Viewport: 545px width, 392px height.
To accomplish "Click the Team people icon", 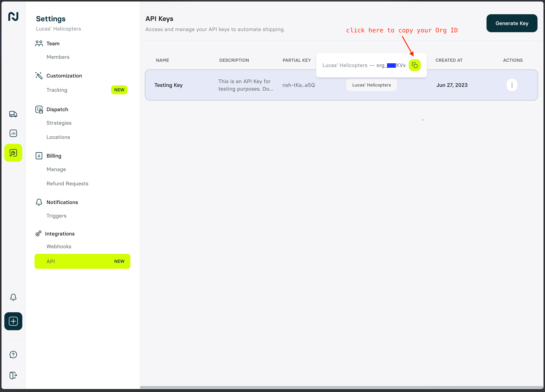I will tap(39, 43).
